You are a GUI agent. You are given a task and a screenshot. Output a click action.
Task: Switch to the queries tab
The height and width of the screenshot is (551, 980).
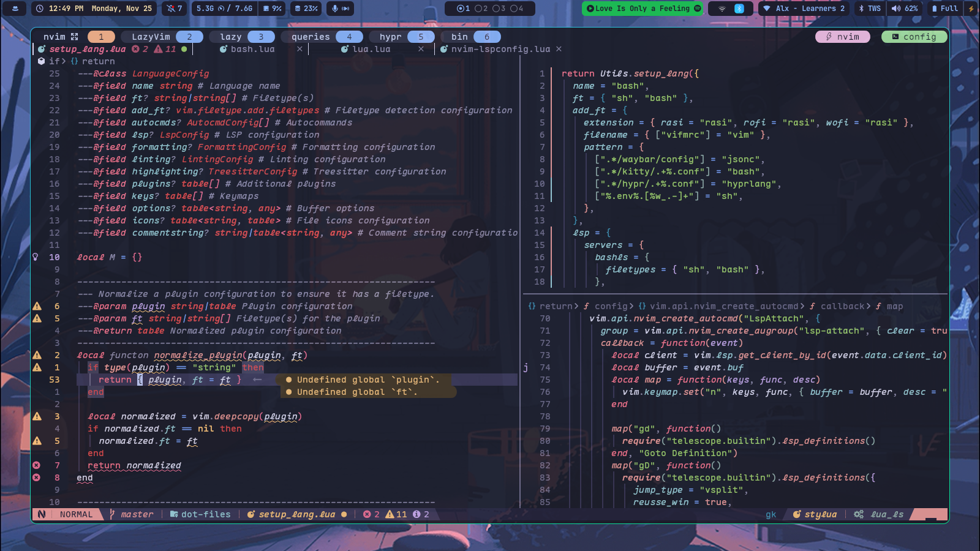(322, 37)
